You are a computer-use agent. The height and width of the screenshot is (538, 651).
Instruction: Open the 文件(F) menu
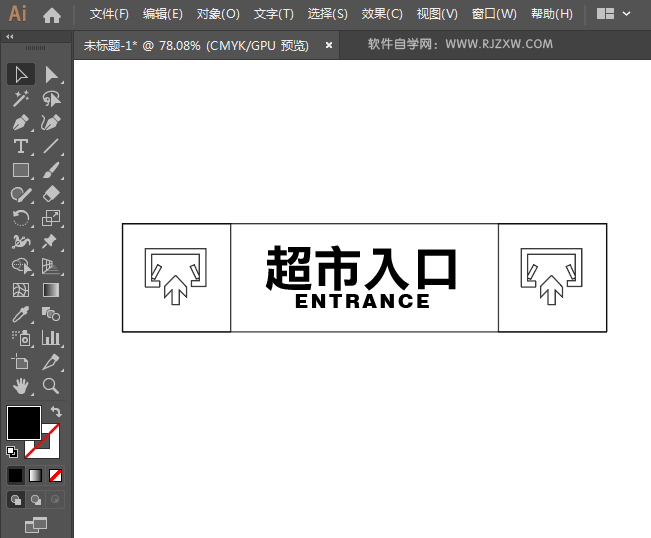109,14
